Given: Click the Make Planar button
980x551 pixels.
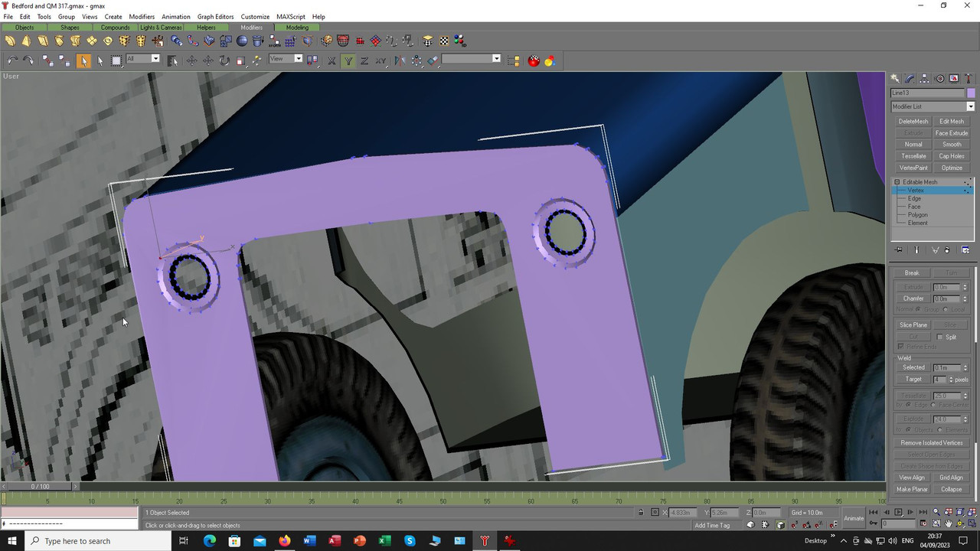Looking at the screenshot, I should click(912, 489).
